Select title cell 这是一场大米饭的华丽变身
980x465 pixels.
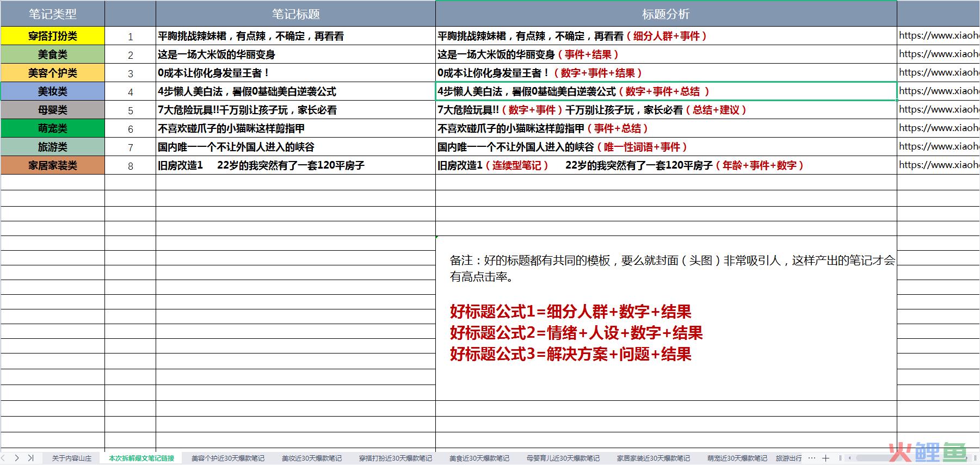click(x=295, y=54)
